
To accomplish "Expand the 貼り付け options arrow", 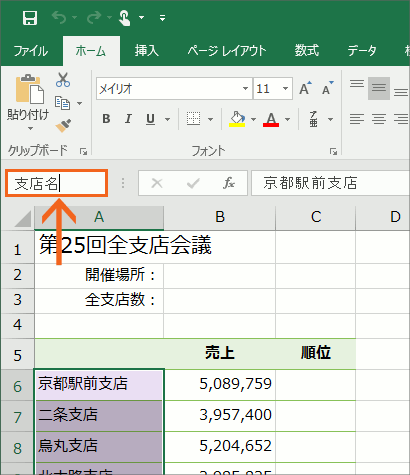I will point(30,128).
